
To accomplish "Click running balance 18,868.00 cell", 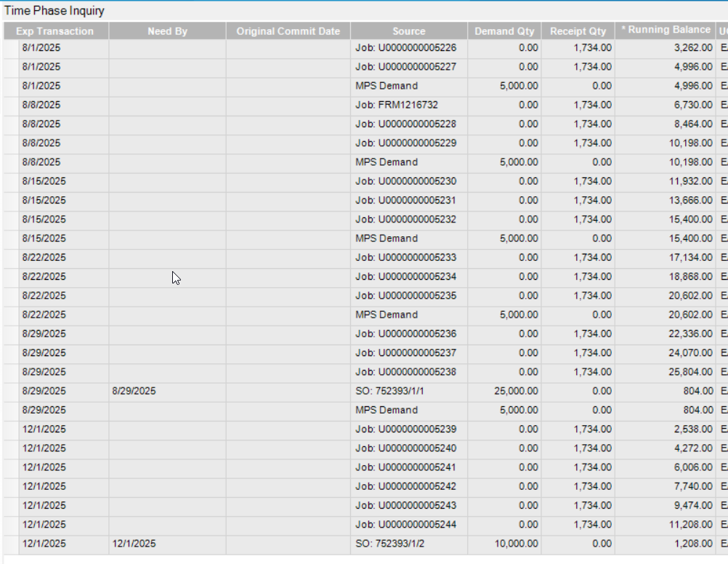I will 666,276.
